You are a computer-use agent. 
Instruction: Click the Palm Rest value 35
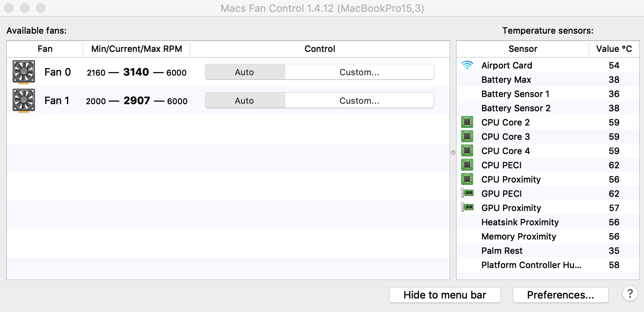click(614, 251)
